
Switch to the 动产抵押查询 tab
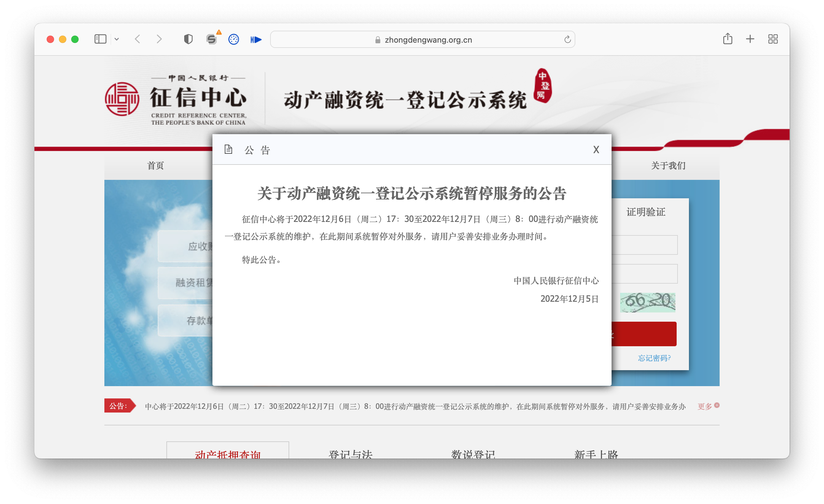coord(227,453)
